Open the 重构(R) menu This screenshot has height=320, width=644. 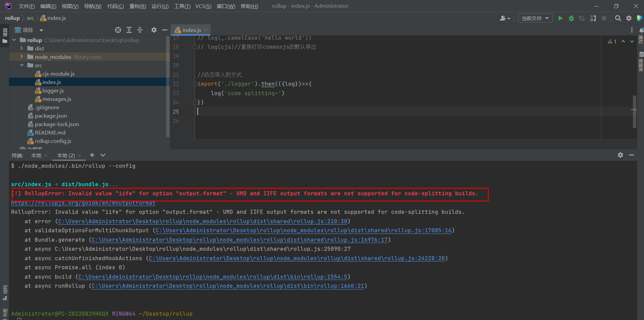pyautogui.click(x=138, y=6)
